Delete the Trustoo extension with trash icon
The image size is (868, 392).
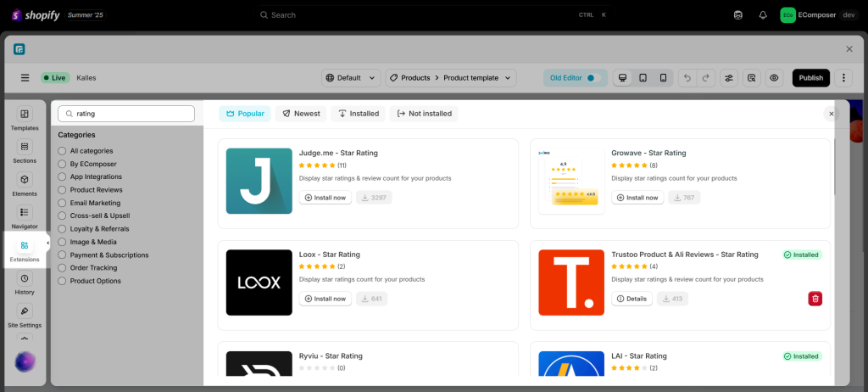815,299
